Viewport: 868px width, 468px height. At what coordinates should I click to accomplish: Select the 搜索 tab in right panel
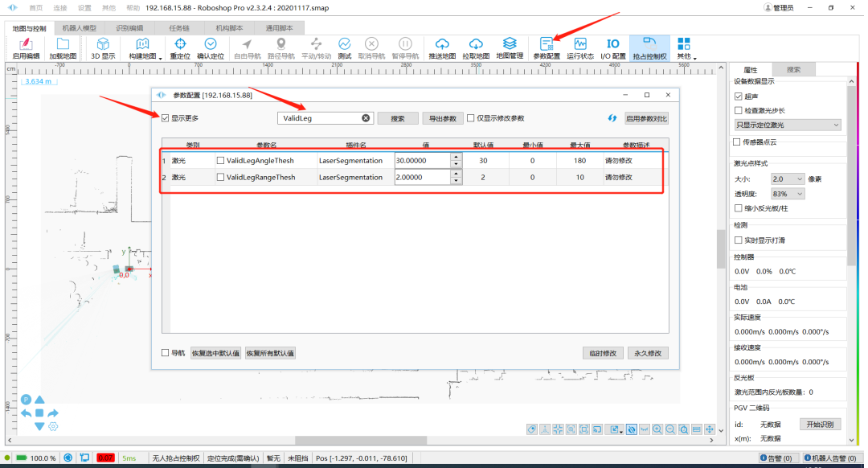tap(793, 70)
